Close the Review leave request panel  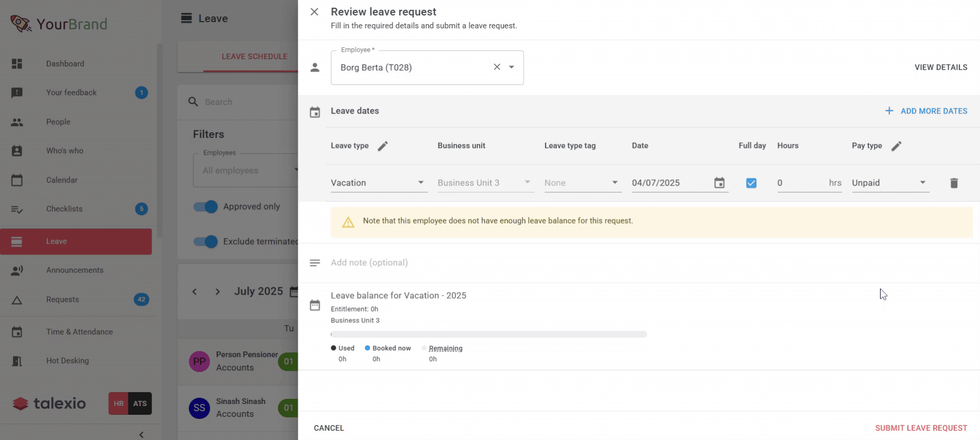[314, 12]
